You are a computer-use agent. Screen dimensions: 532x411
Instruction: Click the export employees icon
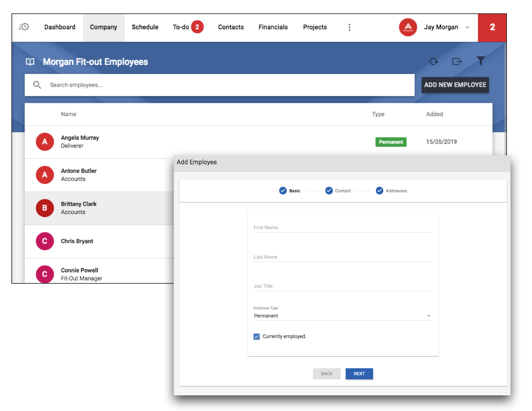pyautogui.click(x=457, y=61)
